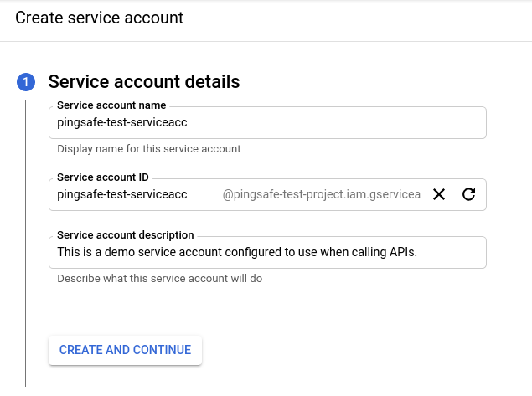The width and height of the screenshot is (532, 396).
Task: Click "Describe what this service account will do" hint
Action: [x=159, y=279]
